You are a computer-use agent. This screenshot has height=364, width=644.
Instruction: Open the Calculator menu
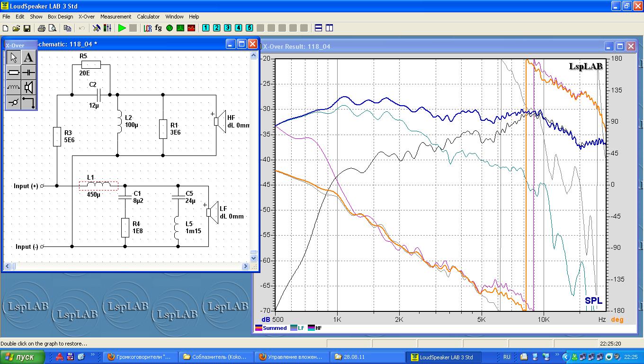tap(148, 17)
